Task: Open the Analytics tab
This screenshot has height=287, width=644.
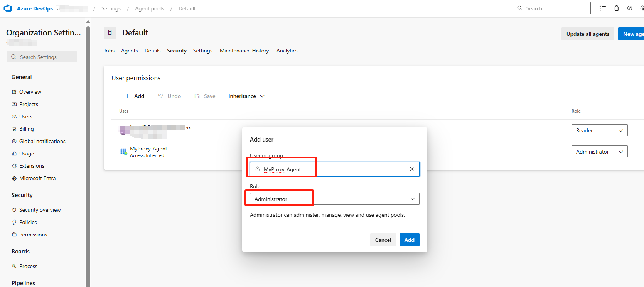Action: [x=287, y=51]
